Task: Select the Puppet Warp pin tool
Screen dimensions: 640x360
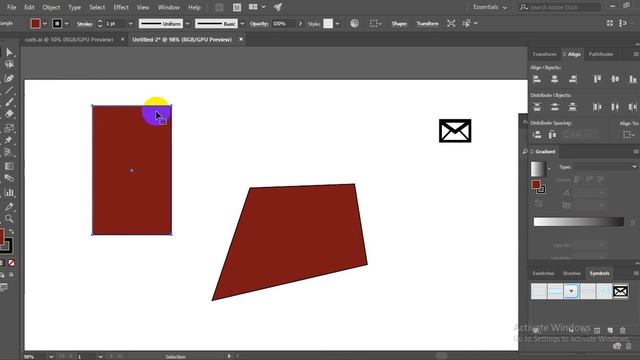Action: pos(9,140)
